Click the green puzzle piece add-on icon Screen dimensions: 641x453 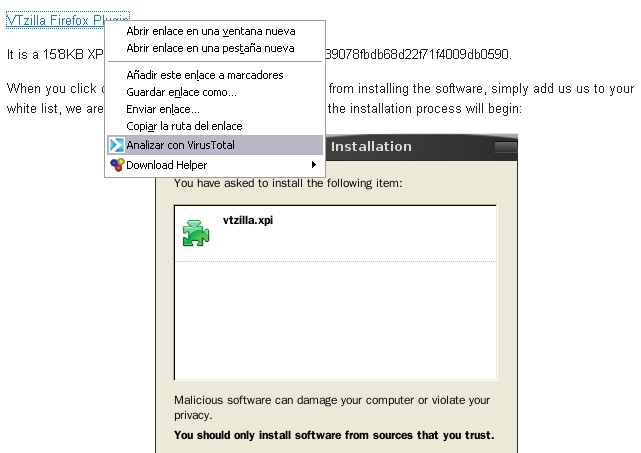coord(196,233)
